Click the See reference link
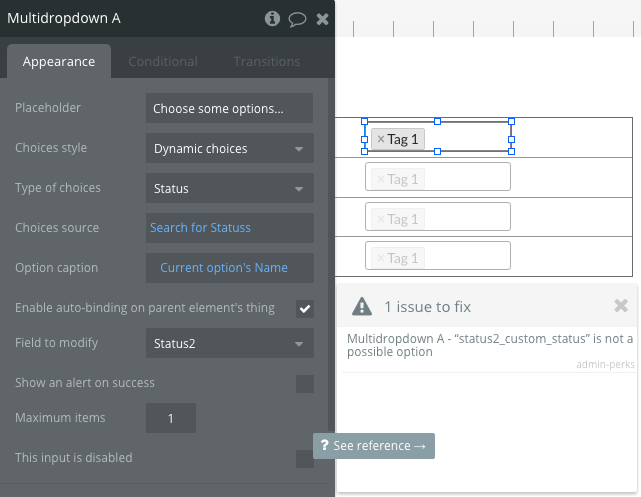Screen dimensions: 641x497 (x=374, y=445)
